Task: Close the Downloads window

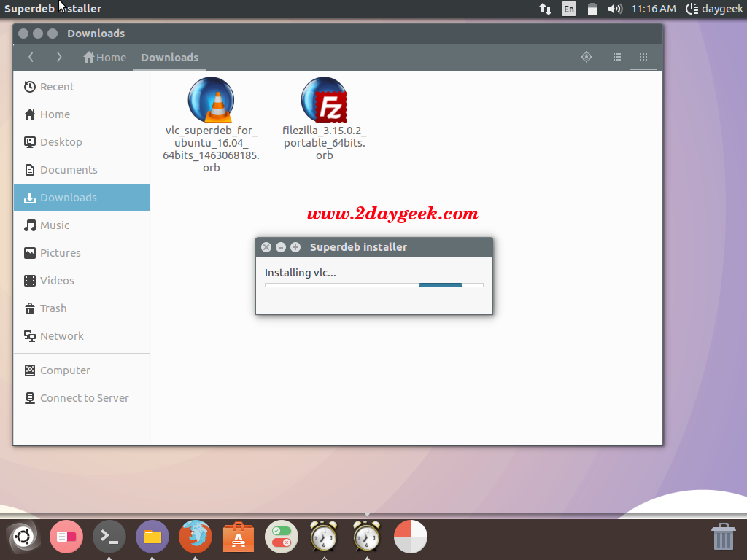Action: pos(23,34)
